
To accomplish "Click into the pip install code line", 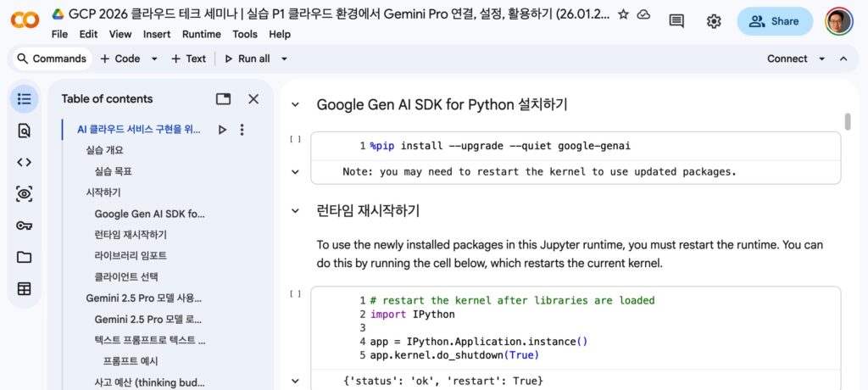I will [500, 146].
